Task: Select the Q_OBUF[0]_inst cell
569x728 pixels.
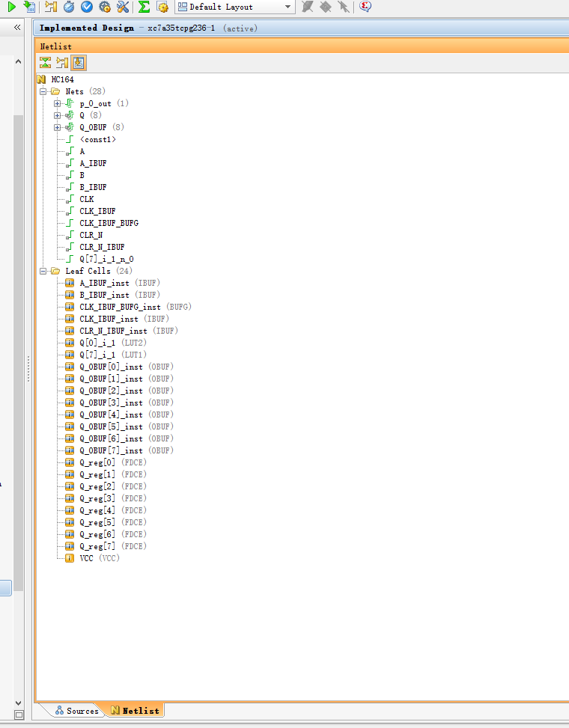Action: pos(127,367)
